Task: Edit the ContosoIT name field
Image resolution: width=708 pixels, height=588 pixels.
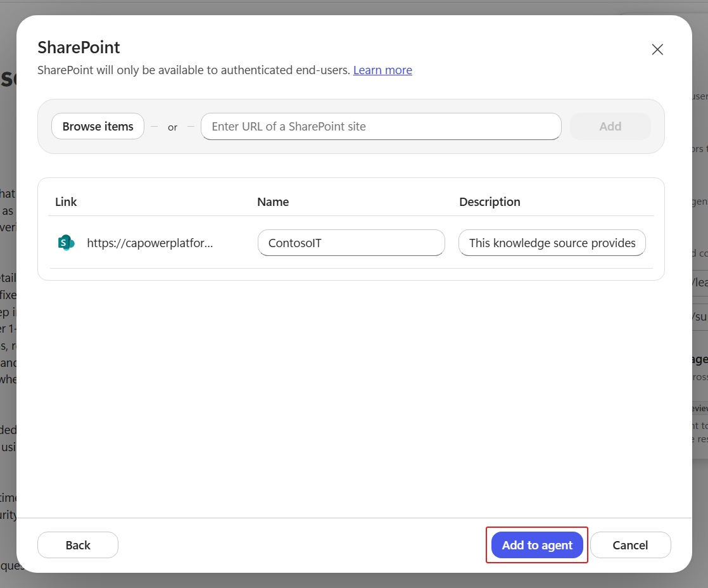Action: [x=351, y=243]
